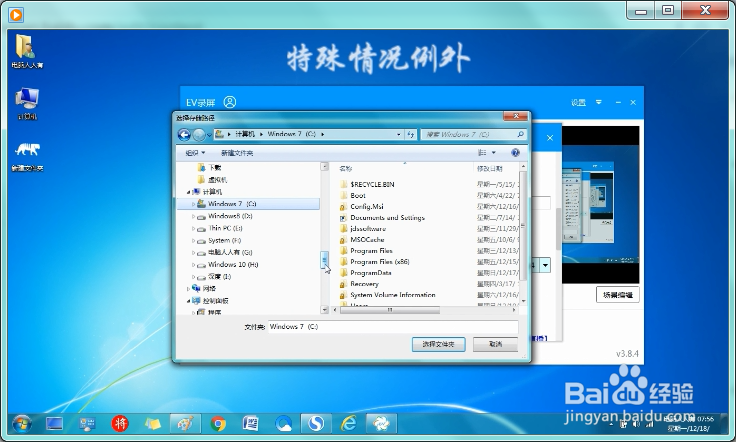This screenshot has height=442, width=736.
Task: Open the view options dropdown arrow
Action: 493,152
